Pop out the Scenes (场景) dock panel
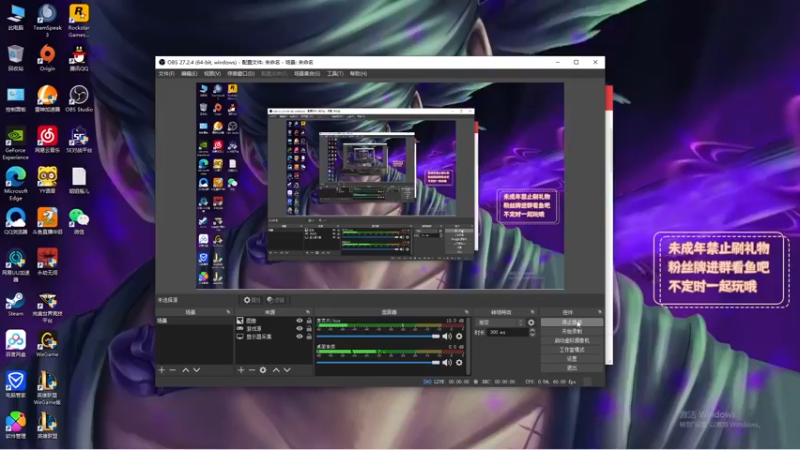The width and height of the screenshot is (800, 450). 228,312
